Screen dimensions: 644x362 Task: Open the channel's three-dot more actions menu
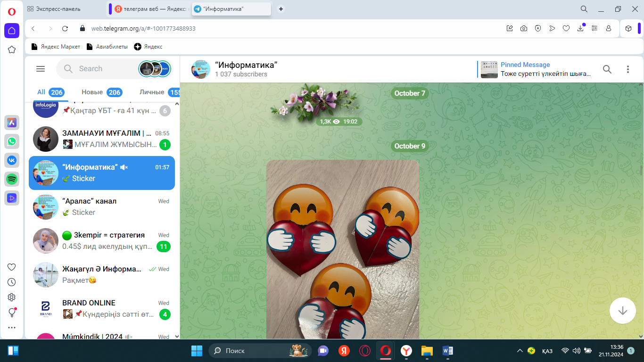(628, 69)
